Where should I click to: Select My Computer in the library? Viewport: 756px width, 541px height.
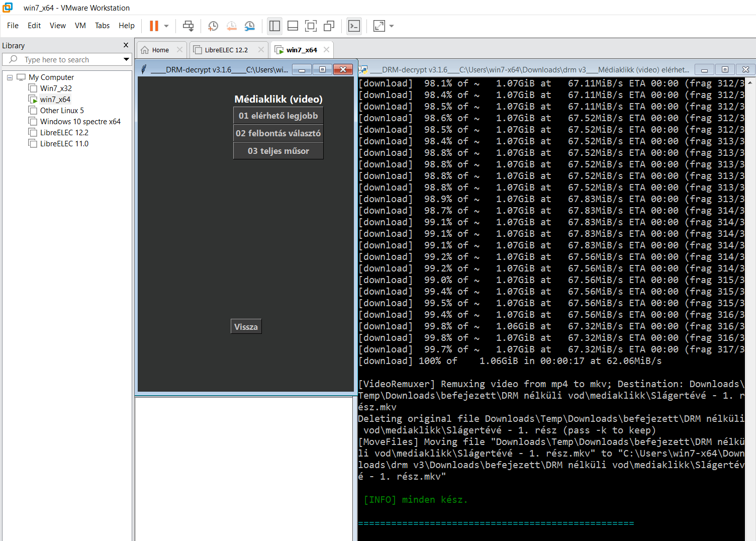click(51, 77)
